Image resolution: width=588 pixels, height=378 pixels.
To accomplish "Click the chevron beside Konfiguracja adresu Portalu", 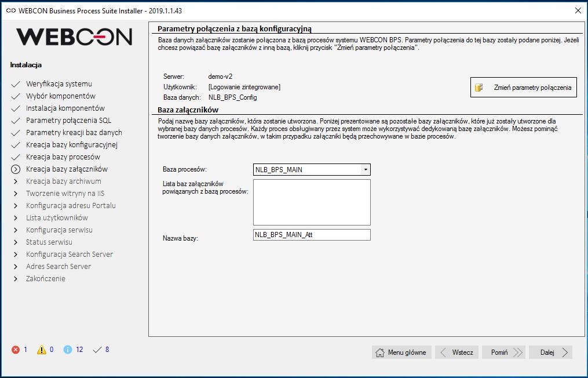I will pyautogui.click(x=16, y=206).
